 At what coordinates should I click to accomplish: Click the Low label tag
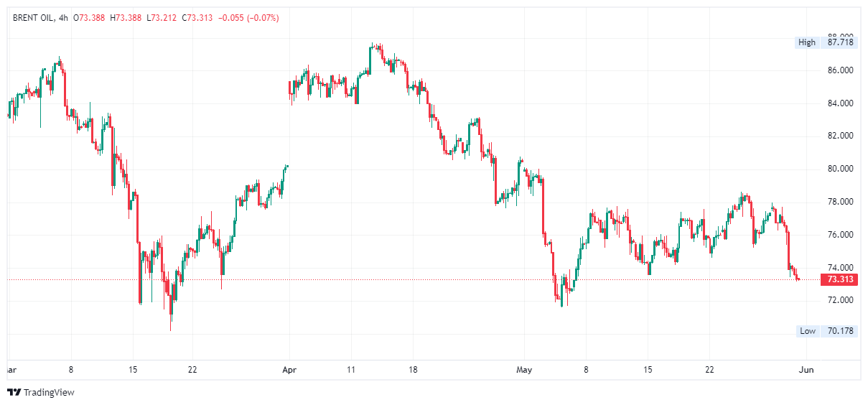tap(808, 331)
